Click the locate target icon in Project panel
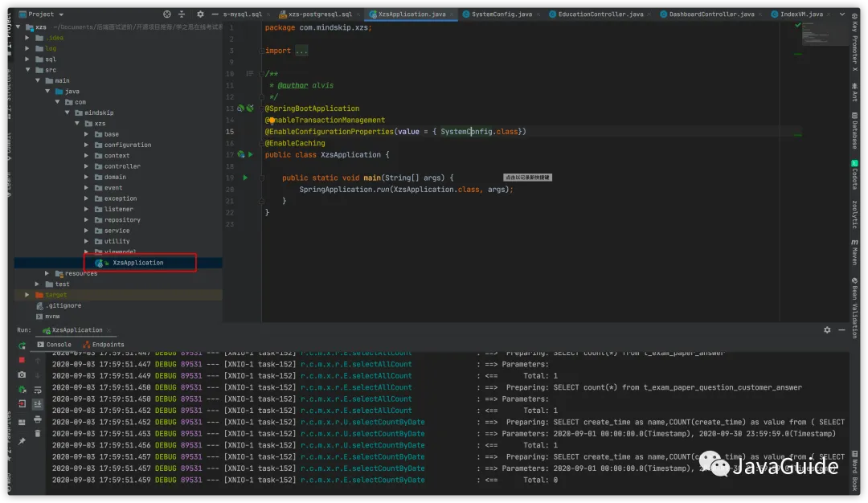The width and height of the screenshot is (868, 503). pos(167,14)
